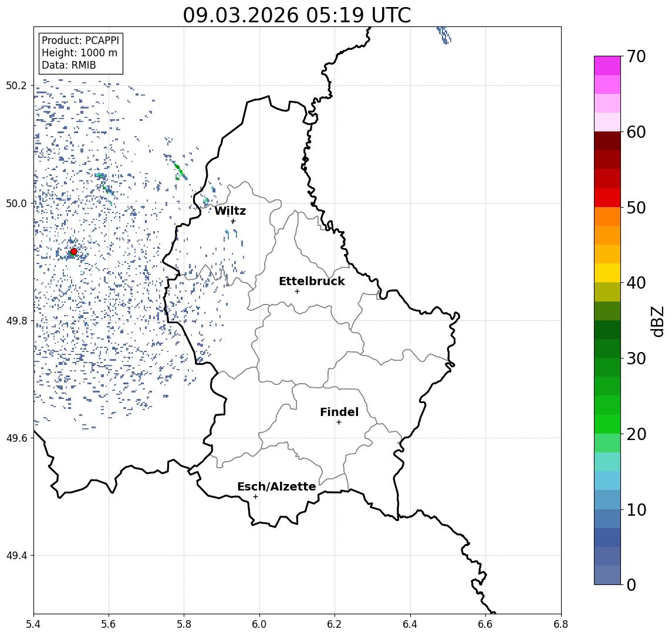Click the isolated blue echo at top right
Screen dimensions: 672x636
444,35
